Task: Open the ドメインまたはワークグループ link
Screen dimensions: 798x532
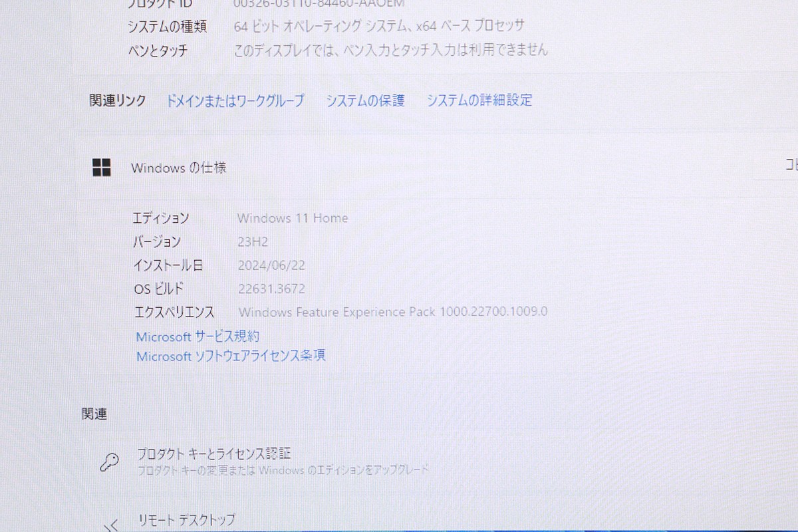Action: click(x=236, y=101)
